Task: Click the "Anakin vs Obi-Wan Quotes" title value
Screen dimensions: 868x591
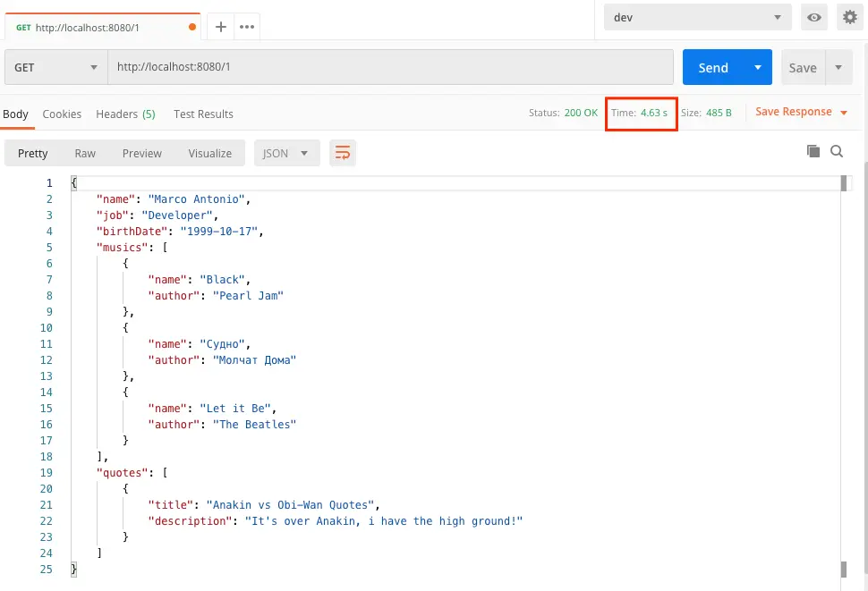Action: [x=291, y=505]
